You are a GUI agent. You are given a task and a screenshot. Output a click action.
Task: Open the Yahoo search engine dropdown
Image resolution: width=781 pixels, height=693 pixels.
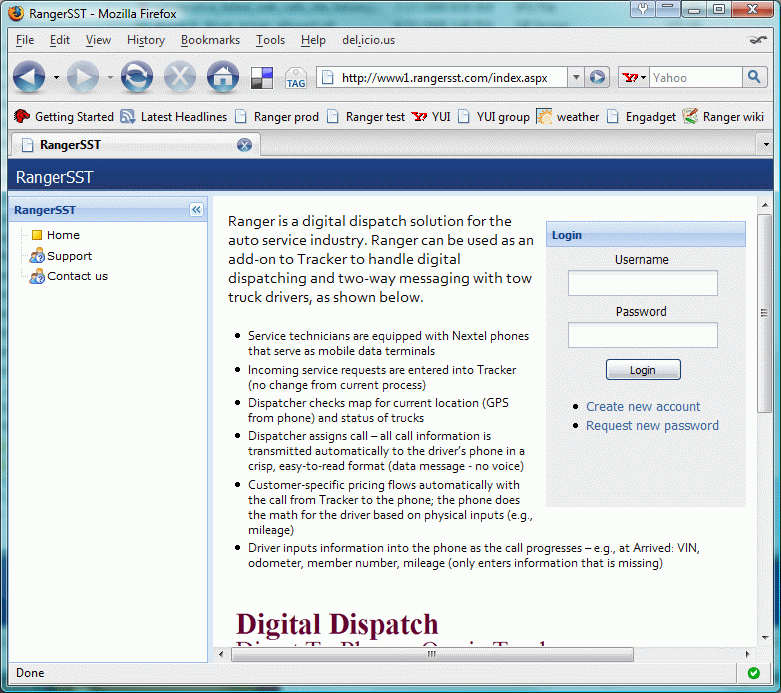(635, 77)
